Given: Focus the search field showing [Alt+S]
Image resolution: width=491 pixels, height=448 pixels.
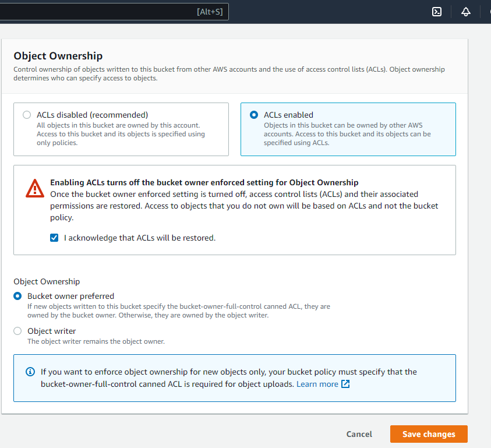Looking at the screenshot, I should point(114,12).
